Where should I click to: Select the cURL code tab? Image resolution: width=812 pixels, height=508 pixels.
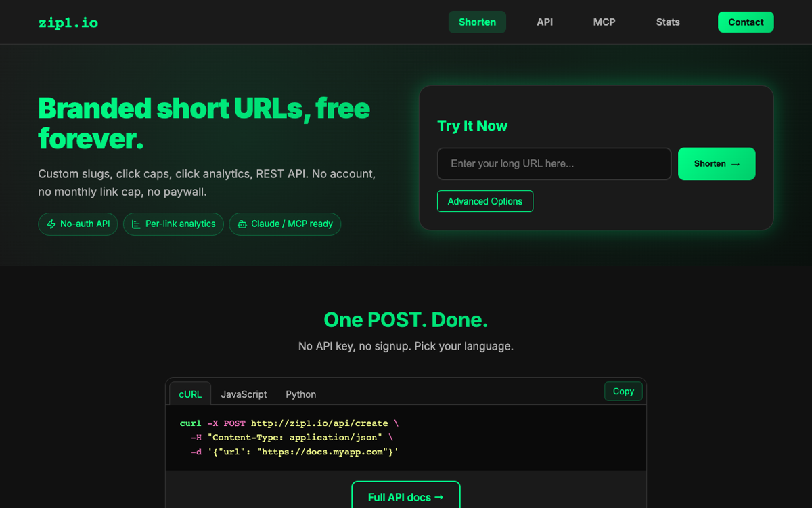(190, 394)
